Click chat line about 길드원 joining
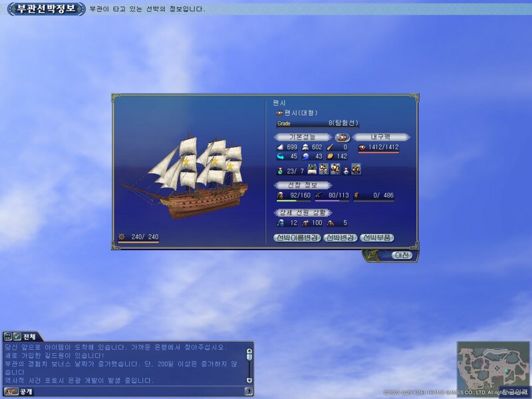Viewport: 532px width, 399px height. coord(55,356)
